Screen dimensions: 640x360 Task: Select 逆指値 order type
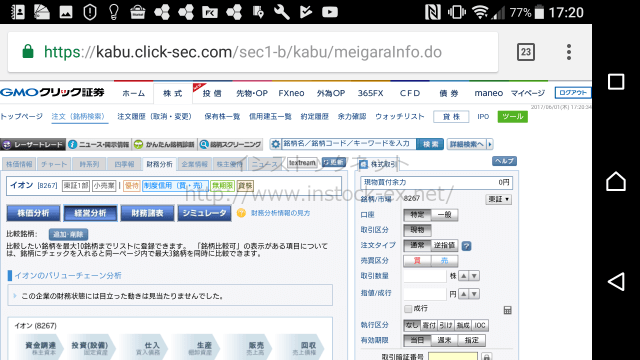444,245
